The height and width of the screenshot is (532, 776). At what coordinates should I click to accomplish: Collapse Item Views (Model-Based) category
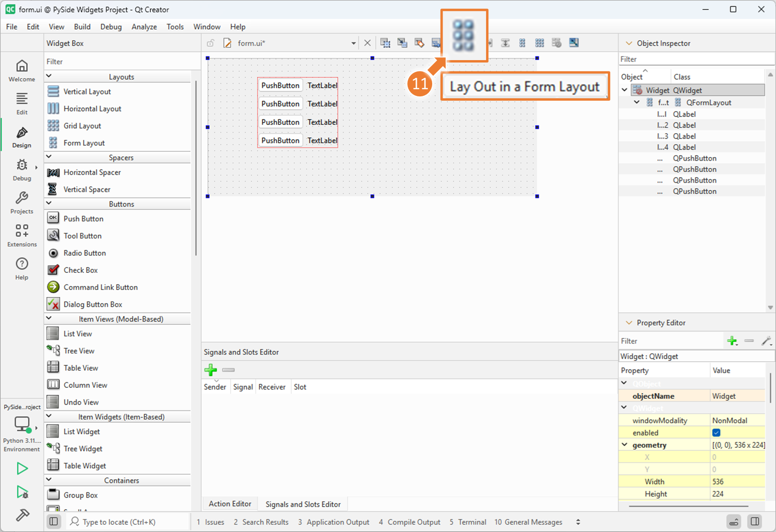click(49, 318)
